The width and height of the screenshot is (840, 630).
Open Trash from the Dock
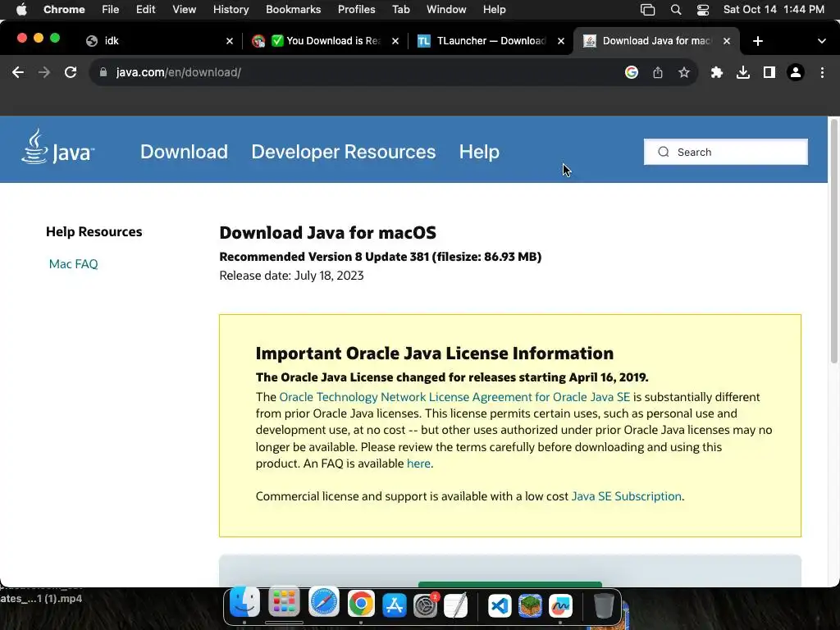(604, 606)
